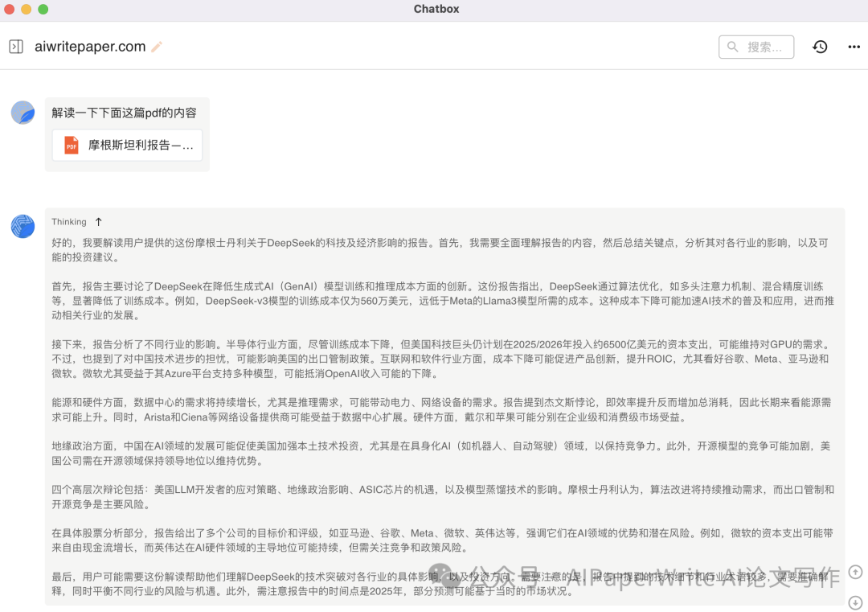Click the message text 解读一下下面这篇pdf的内容

(x=124, y=113)
